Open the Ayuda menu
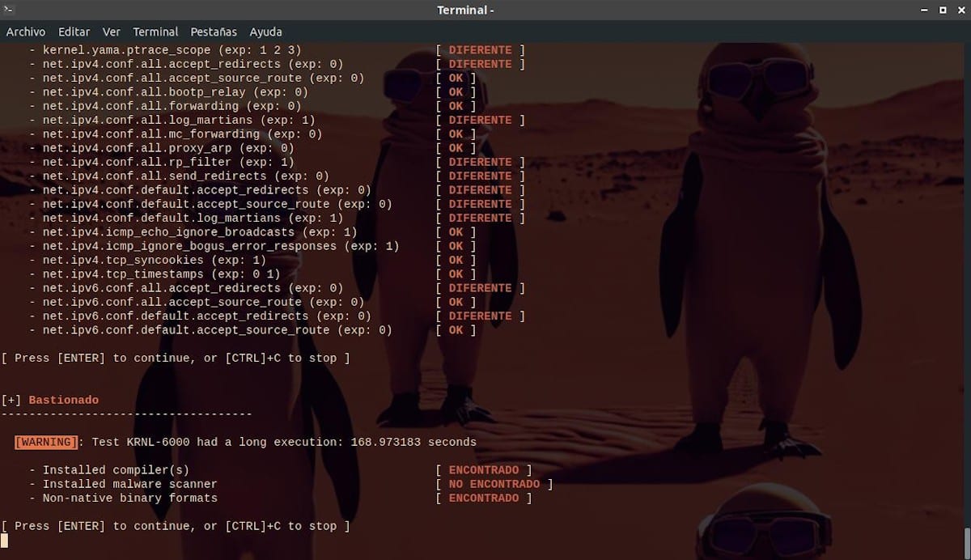971x560 pixels. 265,32
